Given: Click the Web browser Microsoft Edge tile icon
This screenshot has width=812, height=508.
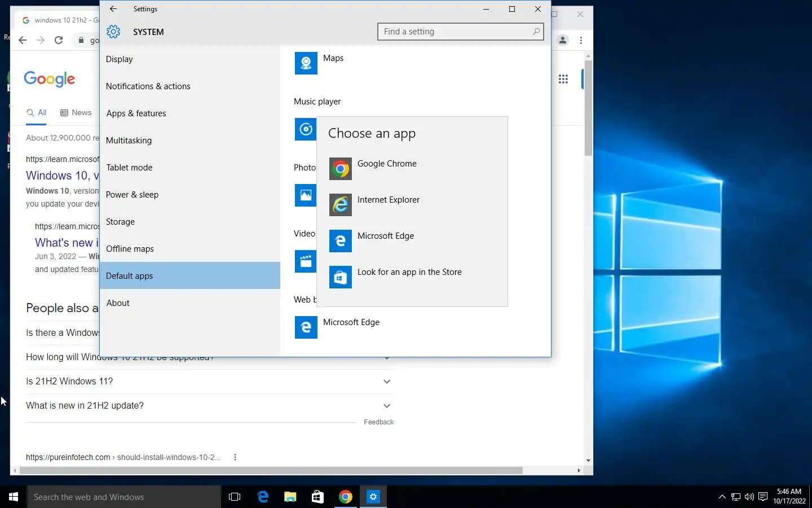Looking at the screenshot, I should [306, 327].
